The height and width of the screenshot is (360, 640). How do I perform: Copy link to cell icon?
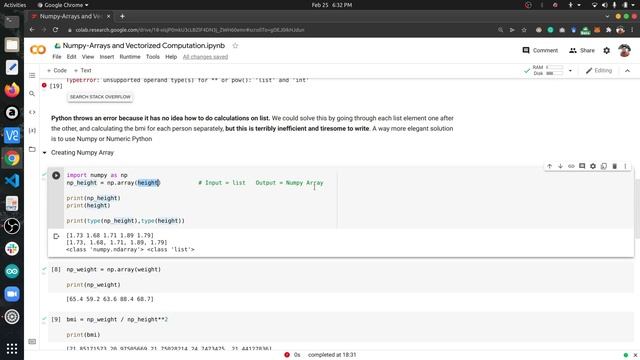point(571,166)
